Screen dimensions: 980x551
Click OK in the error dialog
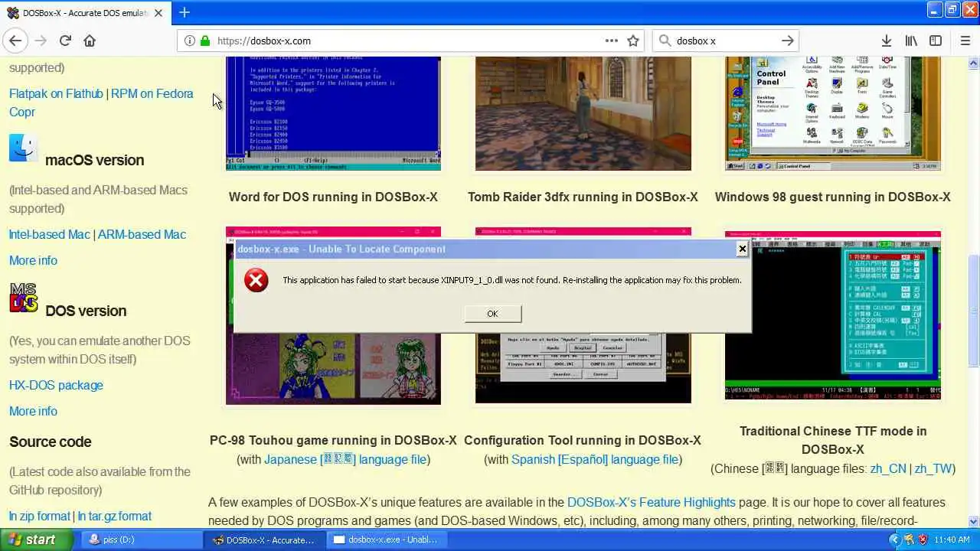492,314
